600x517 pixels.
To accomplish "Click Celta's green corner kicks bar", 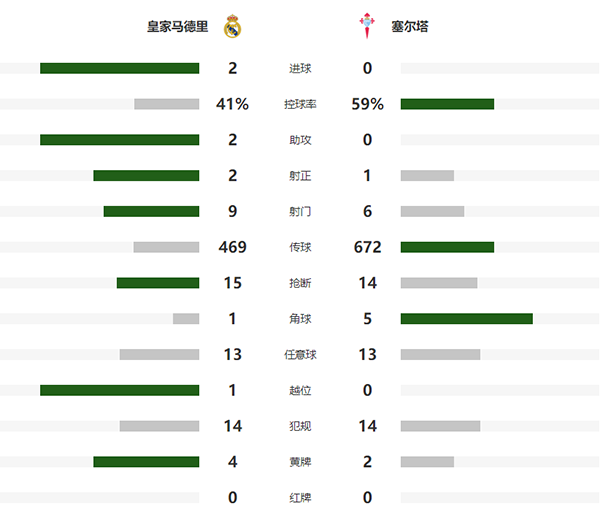I will (466, 319).
